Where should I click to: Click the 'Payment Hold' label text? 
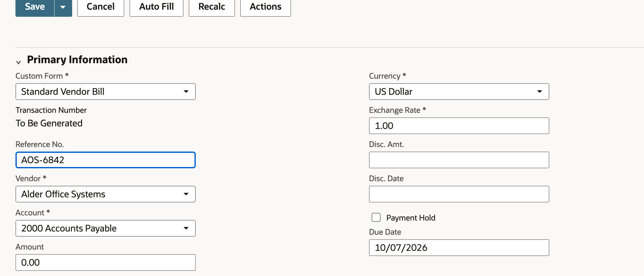411,218
